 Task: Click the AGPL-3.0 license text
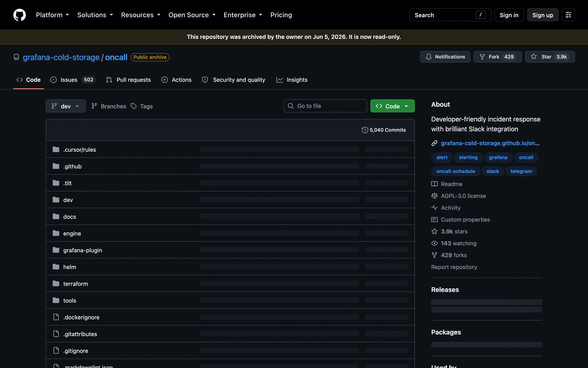click(x=463, y=196)
